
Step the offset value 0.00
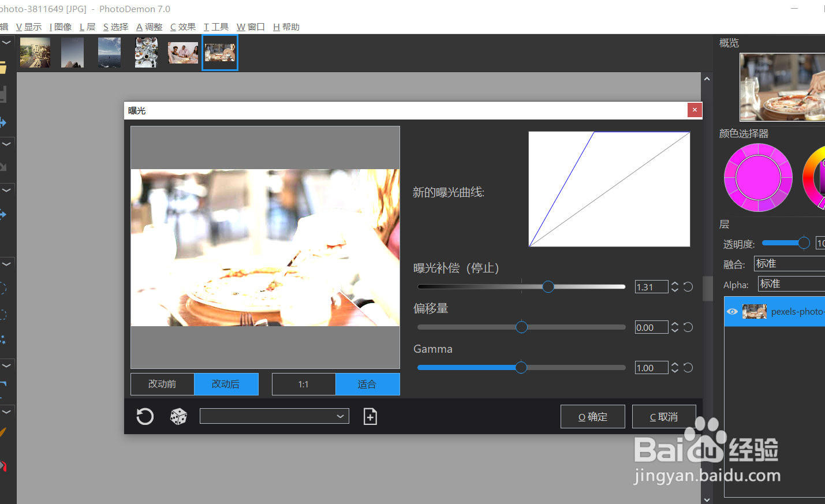point(675,327)
